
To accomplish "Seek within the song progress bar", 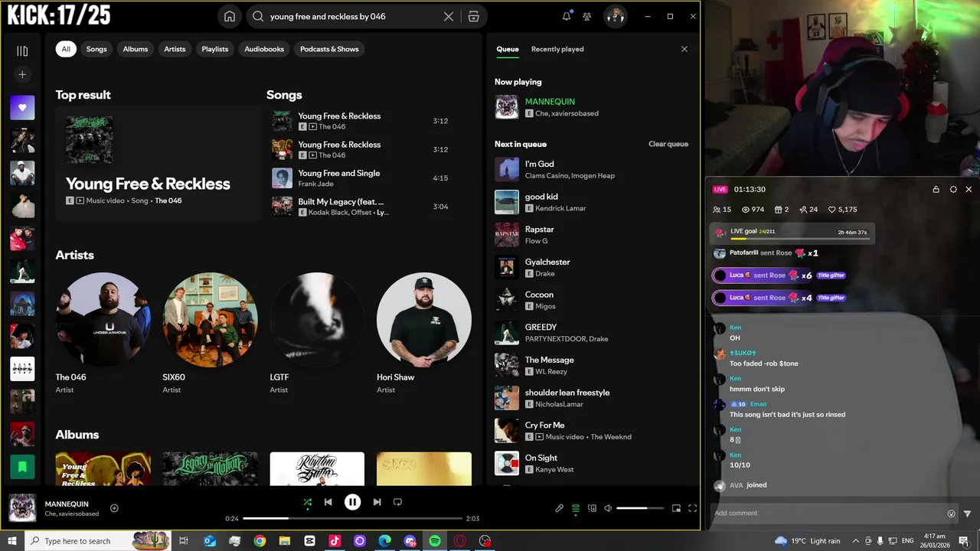I will click(x=352, y=518).
